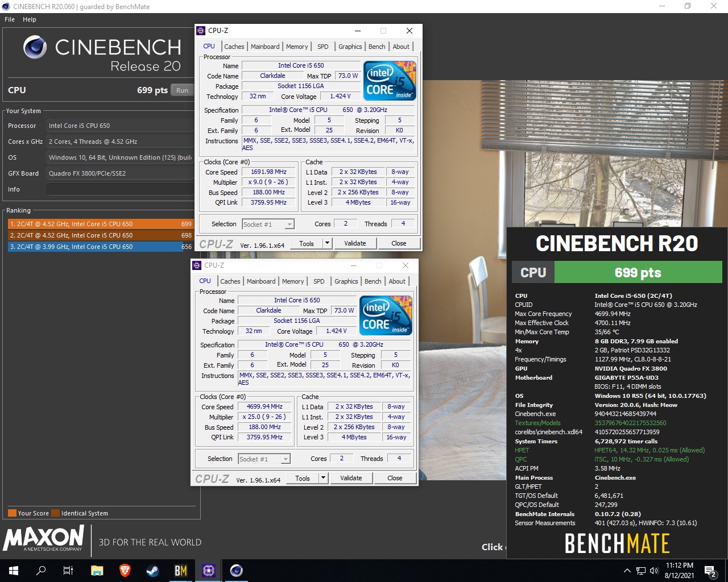Click the Cinebench Info input field

pos(120,189)
